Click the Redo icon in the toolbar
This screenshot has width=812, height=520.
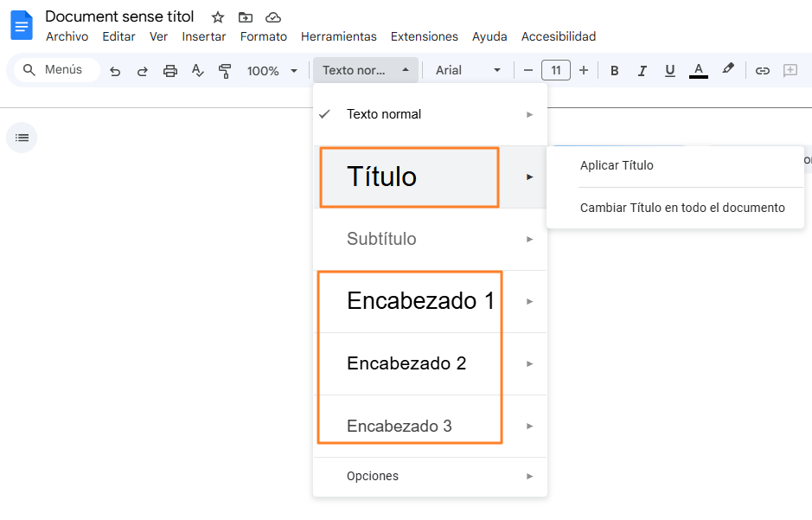pos(142,70)
